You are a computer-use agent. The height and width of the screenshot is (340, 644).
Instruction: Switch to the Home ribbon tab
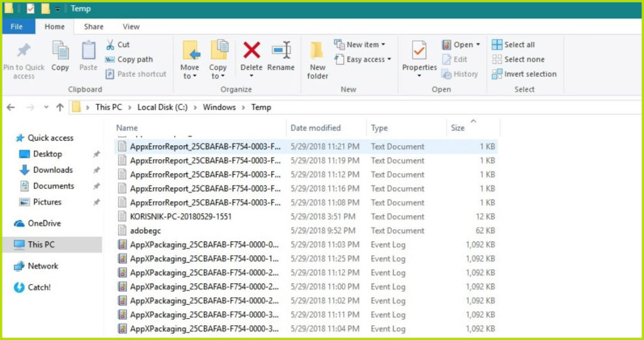(x=55, y=26)
